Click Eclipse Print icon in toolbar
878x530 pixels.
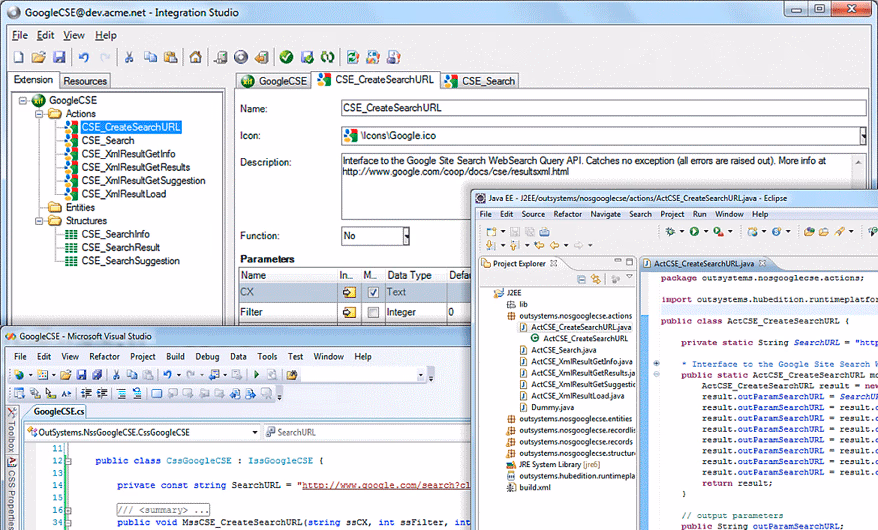[x=544, y=231]
